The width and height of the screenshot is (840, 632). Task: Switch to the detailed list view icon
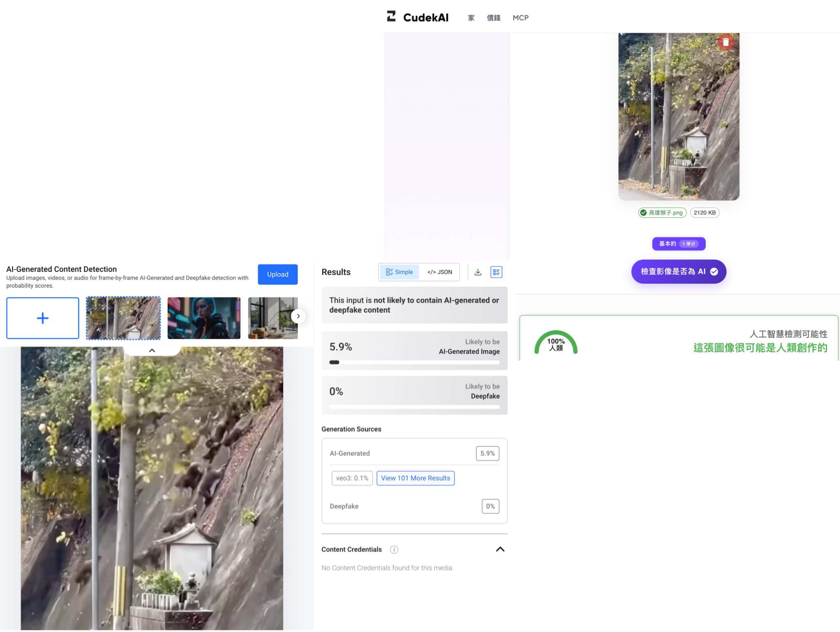[x=496, y=272]
